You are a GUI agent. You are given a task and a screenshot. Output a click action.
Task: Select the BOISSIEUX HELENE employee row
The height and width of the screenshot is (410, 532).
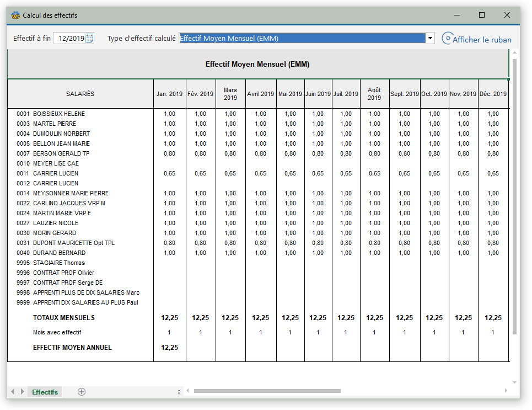coord(59,114)
